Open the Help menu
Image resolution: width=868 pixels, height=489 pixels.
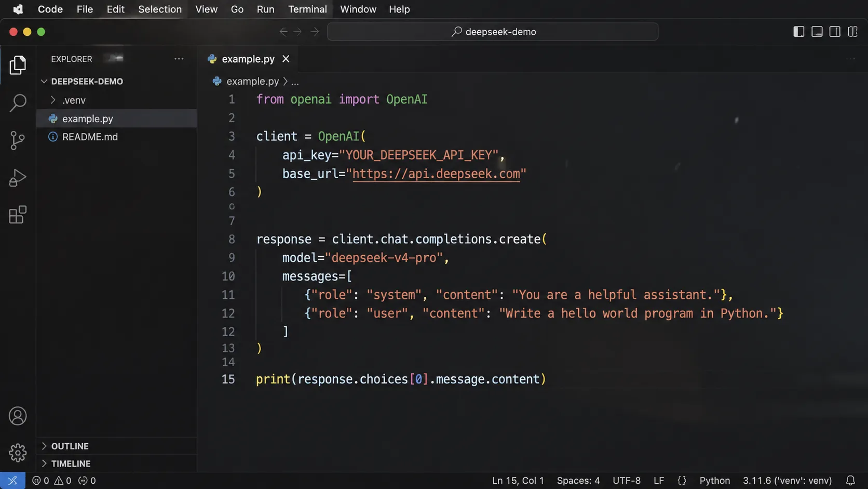point(399,9)
